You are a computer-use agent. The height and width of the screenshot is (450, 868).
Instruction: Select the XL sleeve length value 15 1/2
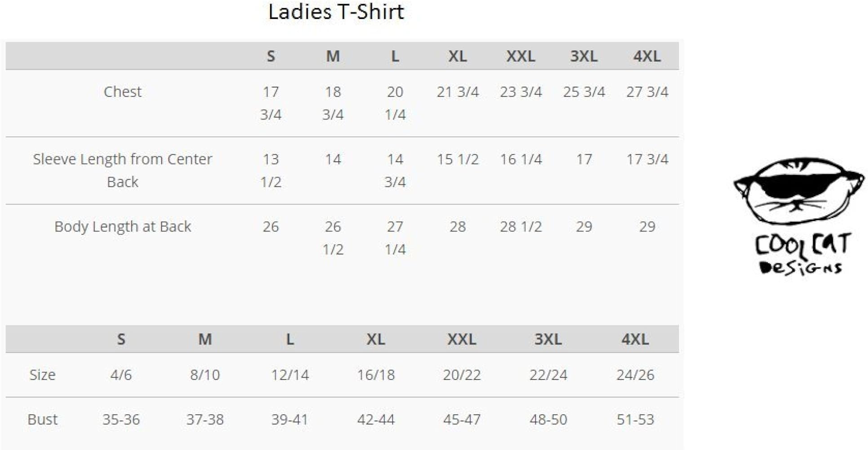coord(458,159)
